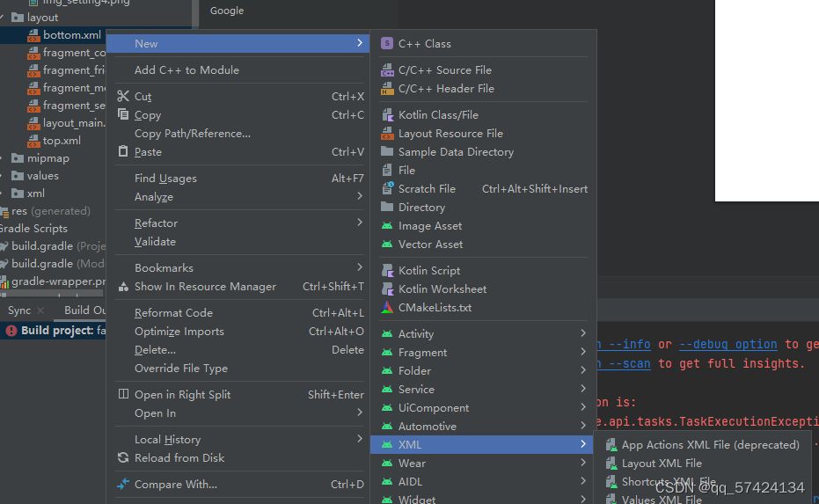Open the Automotive submenu item

tap(481, 427)
